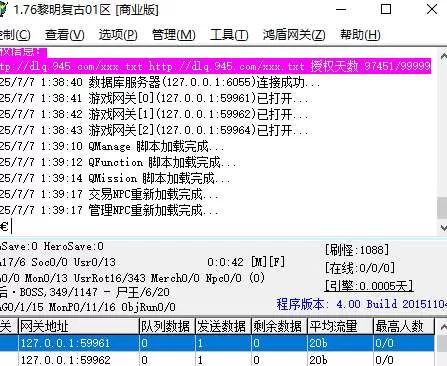Click the 最高人数 column header
Image resolution: width=447 pixels, height=366 pixels.
pos(404,326)
